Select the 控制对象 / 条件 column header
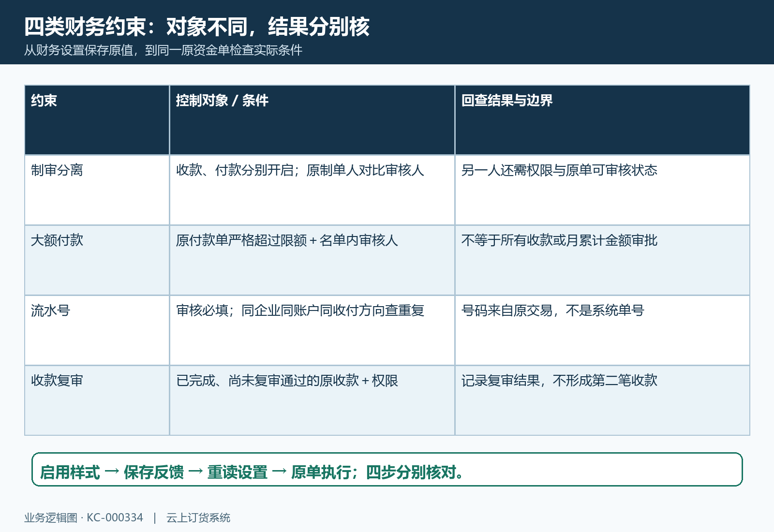The height and width of the screenshot is (532, 774). click(312, 120)
